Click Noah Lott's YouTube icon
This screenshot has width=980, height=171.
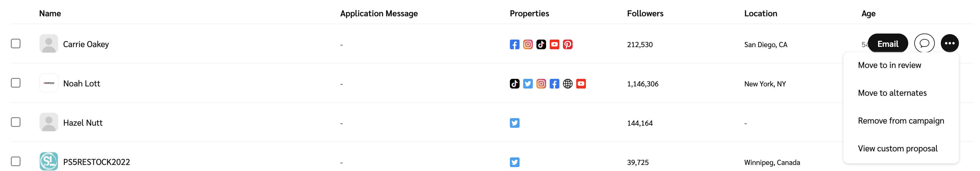(581, 84)
